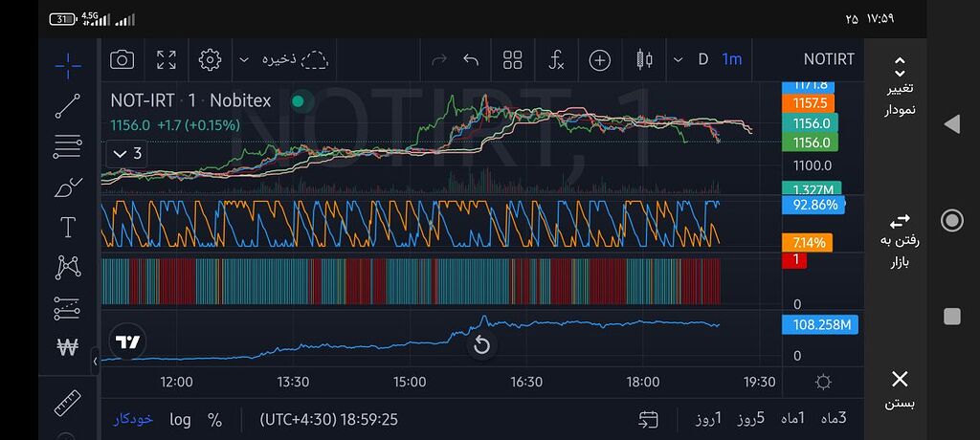
Task: Open chart settings gear
Action: [210, 59]
